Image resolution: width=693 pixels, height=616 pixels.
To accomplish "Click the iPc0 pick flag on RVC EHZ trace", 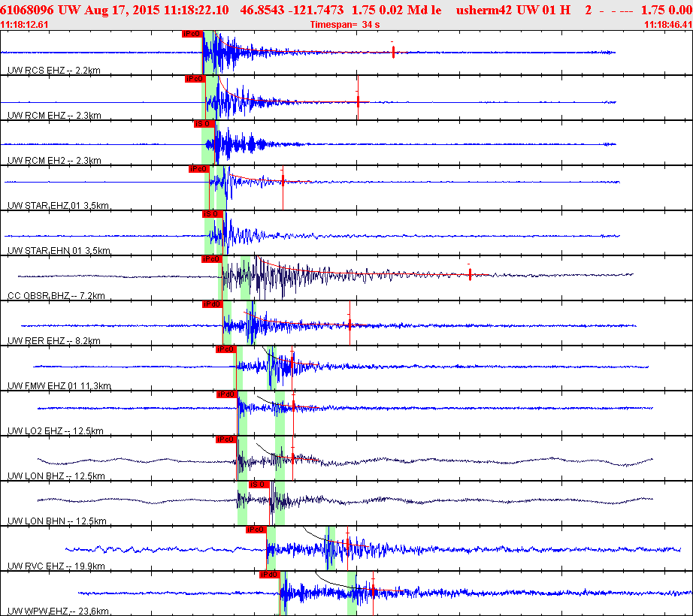I will [x=256, y=530].
